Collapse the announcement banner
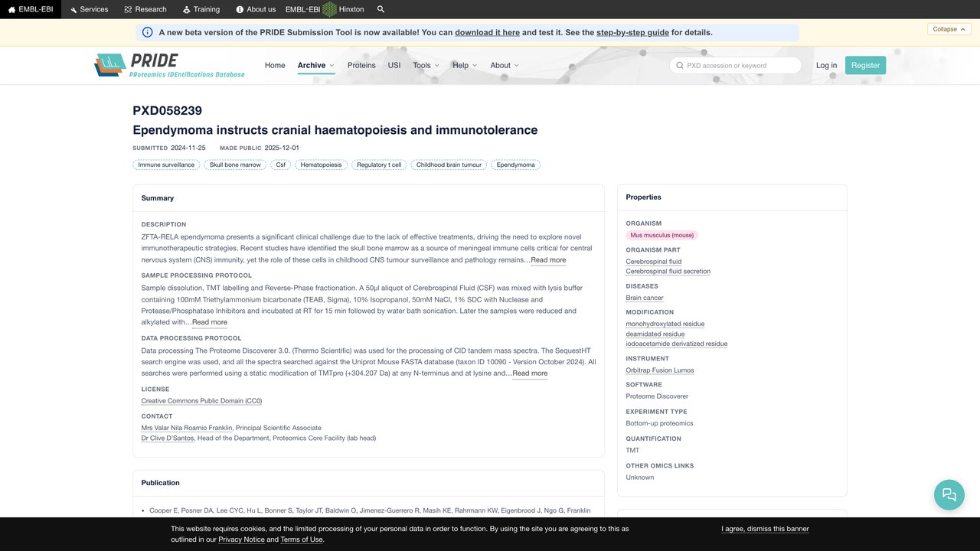This screenshot has height=551, width=980. click(950, 29)
